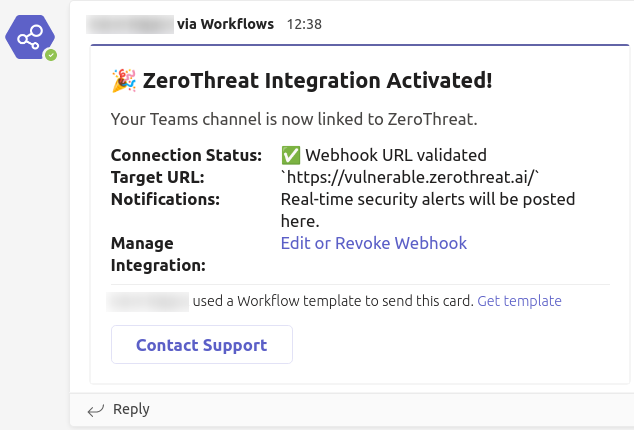This screenshot has width=634, height=430.
Task: Click the 12:38 message timestamp
Action: [304, 24]
